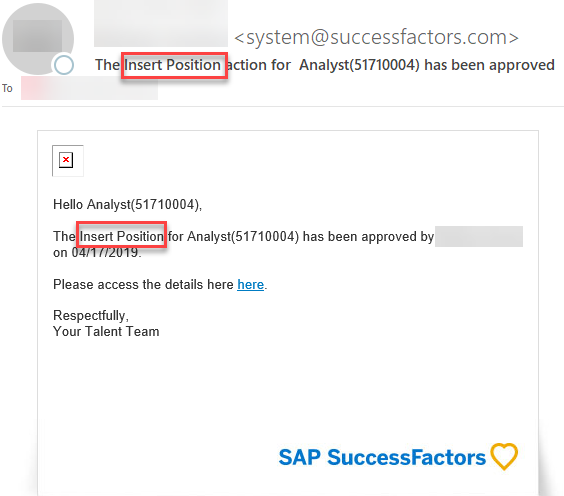The height and width of the screenshot is (496, 564).
Task: Click the approval date 04/17/2019
Action: point(106,252)
